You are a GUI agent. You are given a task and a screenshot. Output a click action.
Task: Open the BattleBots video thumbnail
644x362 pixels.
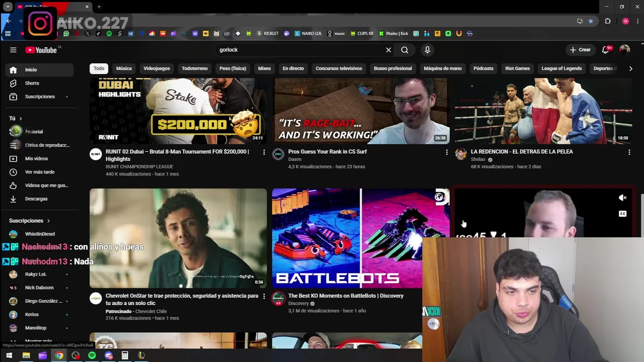[361, 238]
